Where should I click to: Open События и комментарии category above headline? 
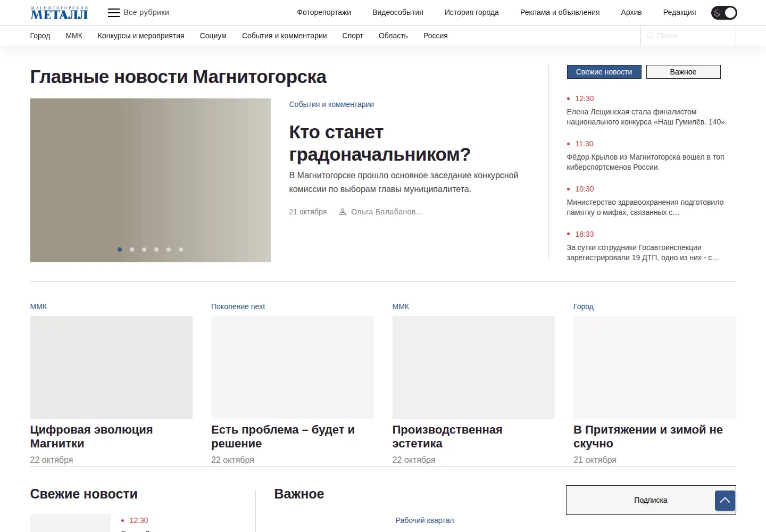pos(331,104)
